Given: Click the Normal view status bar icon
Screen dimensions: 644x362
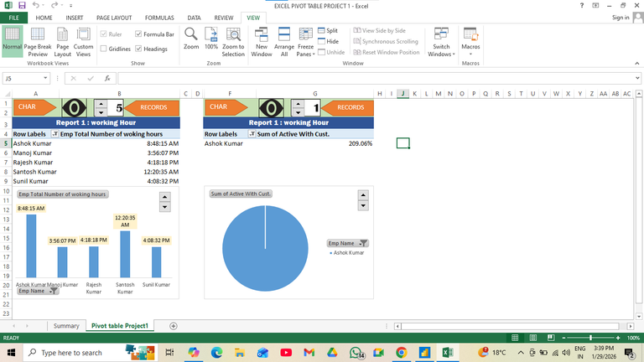Looking at the screenshot, I should tap(515, 338).
